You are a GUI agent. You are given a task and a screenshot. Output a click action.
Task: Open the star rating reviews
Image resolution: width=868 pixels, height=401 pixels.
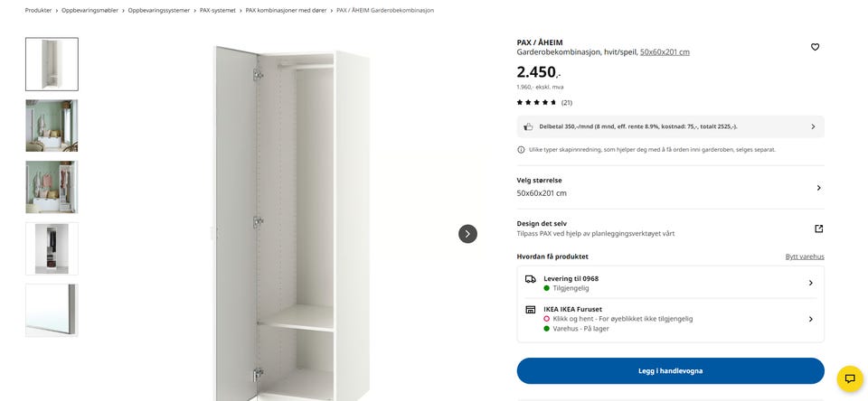pos(543,103)
